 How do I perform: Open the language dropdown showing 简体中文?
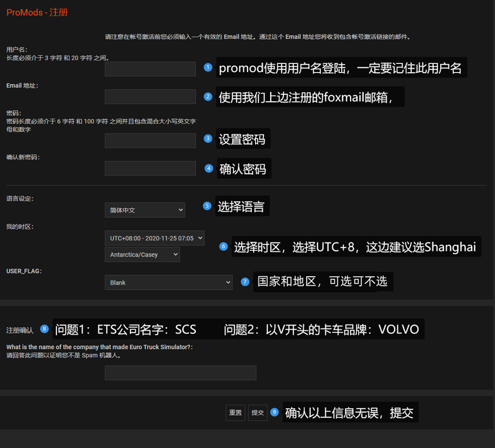144,210
